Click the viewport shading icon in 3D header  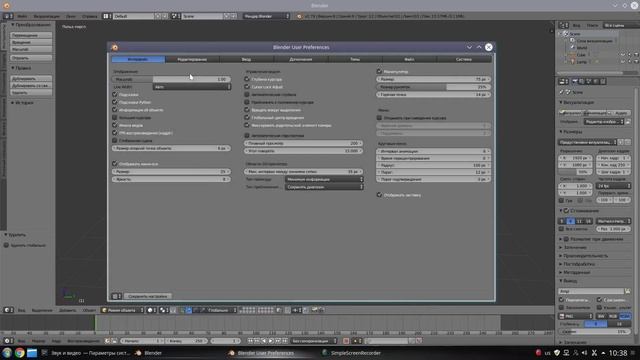pos(151,310)
